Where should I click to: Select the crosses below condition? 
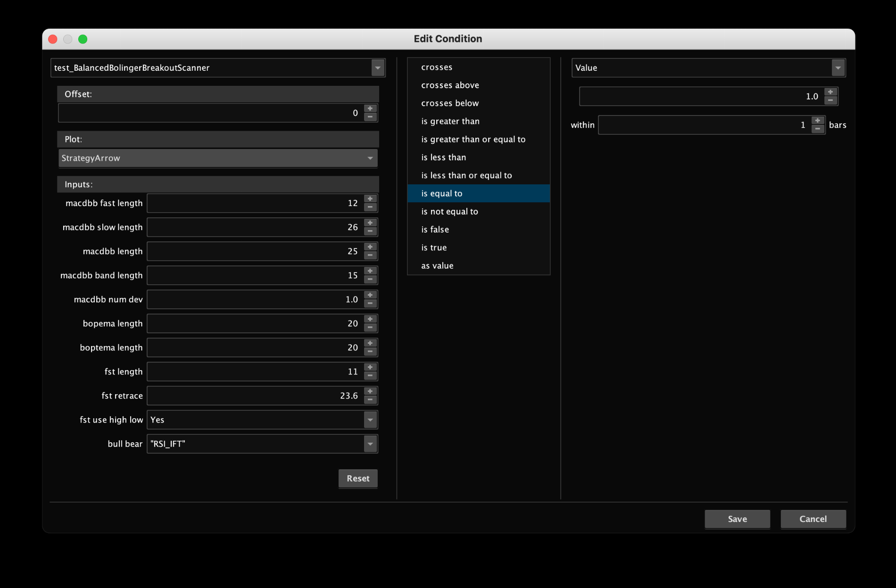coord(479,103)
